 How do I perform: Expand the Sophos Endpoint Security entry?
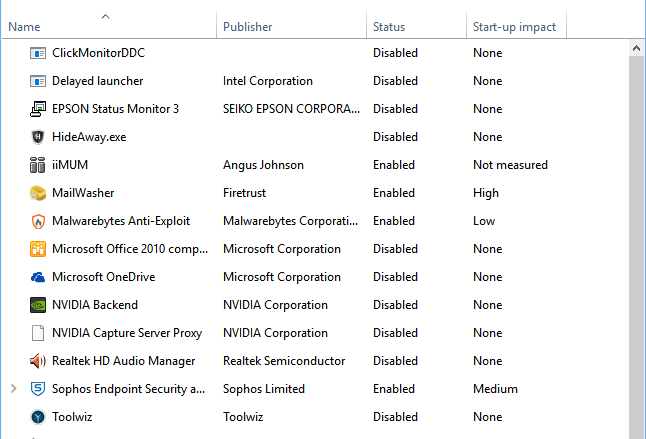point(14,389)
